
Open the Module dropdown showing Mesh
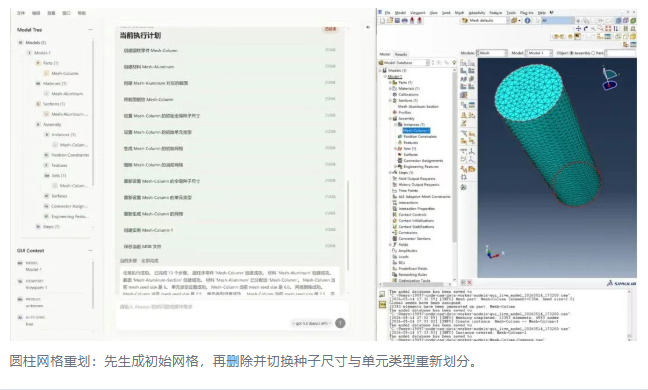pyautogui.click(x=492, y=53)
